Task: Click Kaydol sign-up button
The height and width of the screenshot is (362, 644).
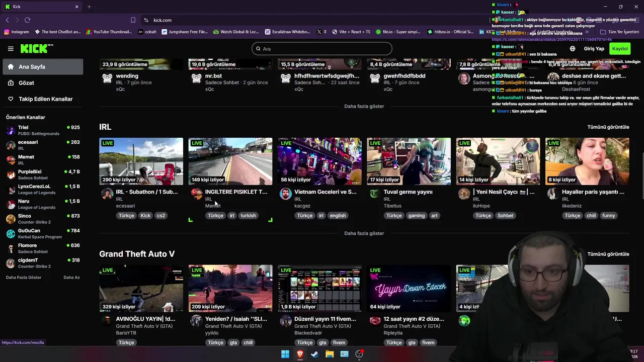Action: click(x=620, y=49)
